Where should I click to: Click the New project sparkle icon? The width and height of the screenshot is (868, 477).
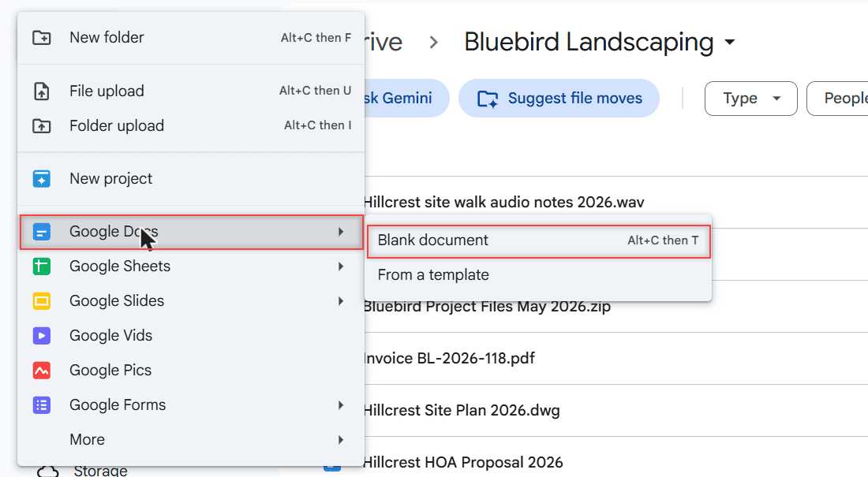[42, 179]
